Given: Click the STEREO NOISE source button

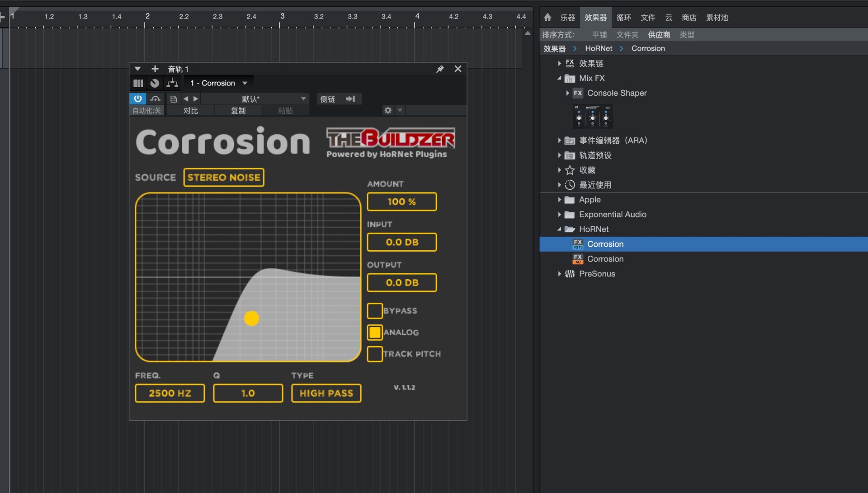Looking at the screenshot, I should 224,177.
